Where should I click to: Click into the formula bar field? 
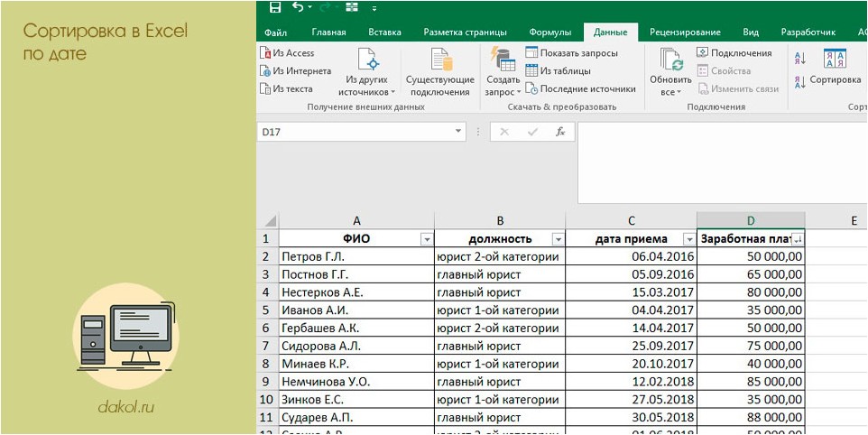pyautogui.click(x=723, y=162)
